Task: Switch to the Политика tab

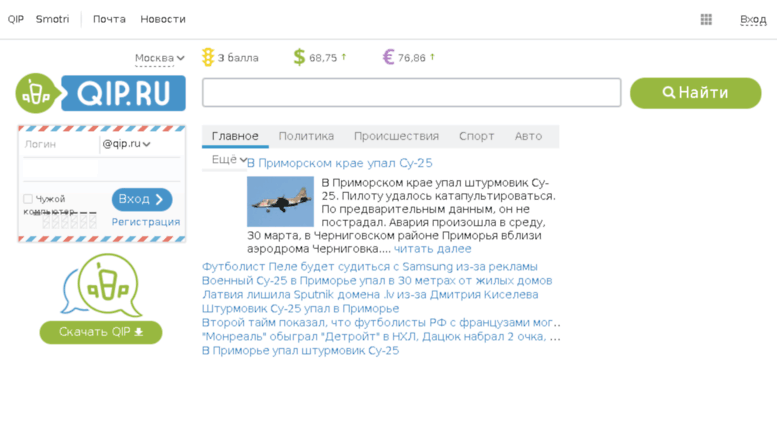Action: [x=306, y=136]
